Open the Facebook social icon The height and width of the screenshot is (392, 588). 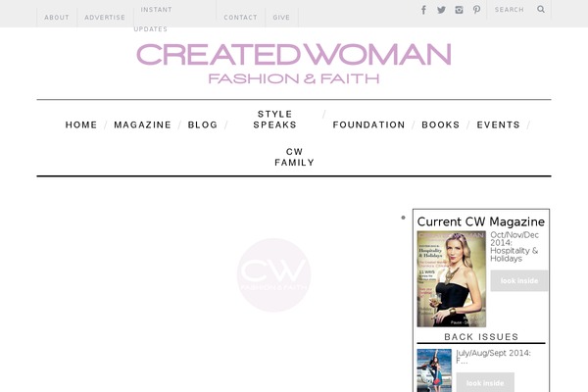(x=423, y=10)
